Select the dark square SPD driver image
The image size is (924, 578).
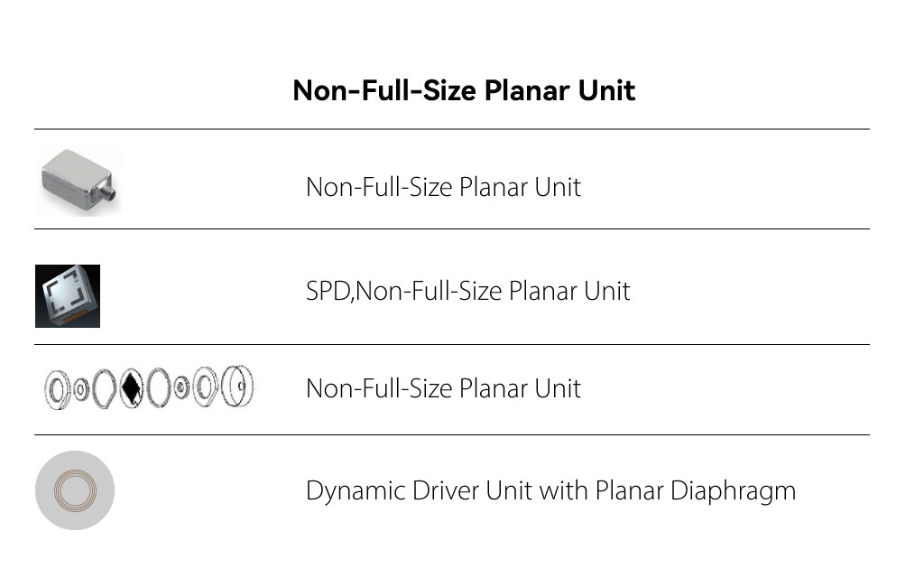pos(68,296)
